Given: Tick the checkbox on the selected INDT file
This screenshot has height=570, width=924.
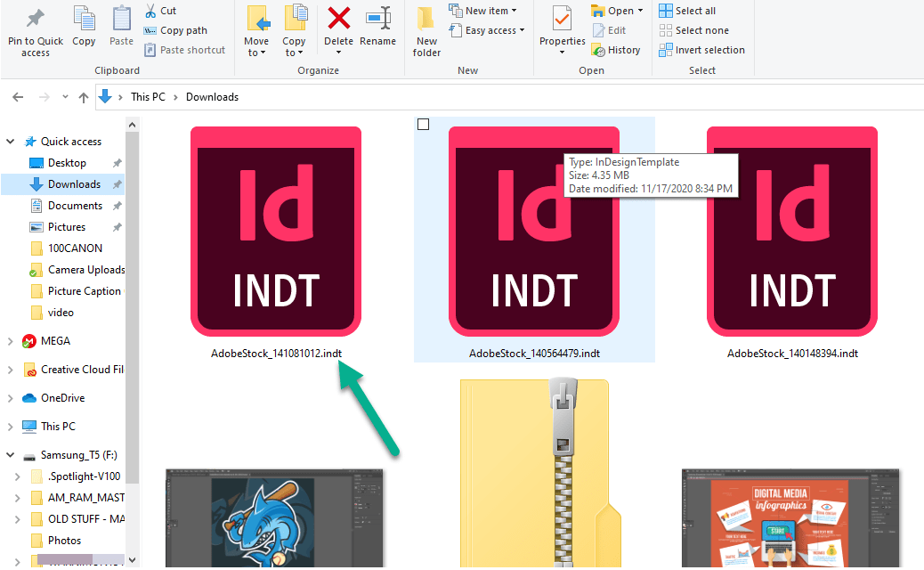Looking at the screenshot, I should [x=423, y=125].
